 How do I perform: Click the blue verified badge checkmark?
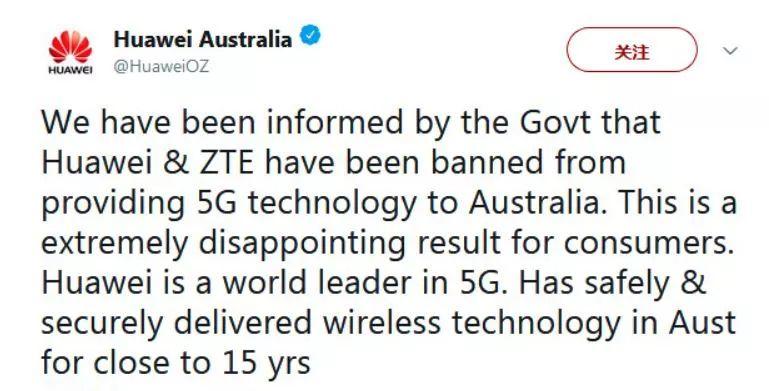tap(310, 36)
